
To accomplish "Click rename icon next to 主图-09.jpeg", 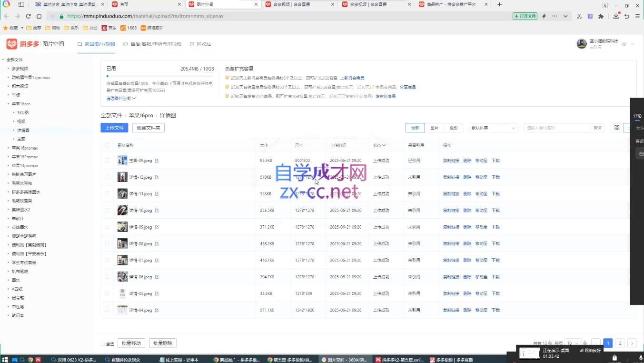I will (157, 161).
